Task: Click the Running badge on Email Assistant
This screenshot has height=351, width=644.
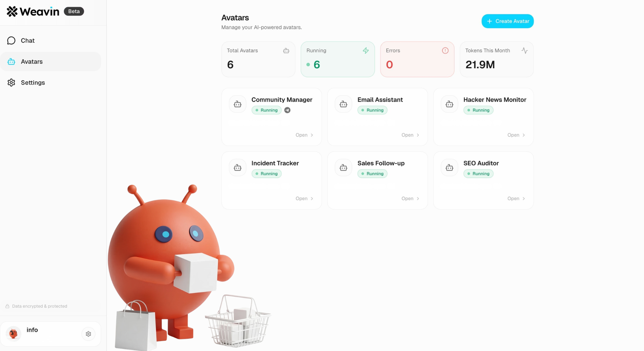Action: tap(372, 110)
